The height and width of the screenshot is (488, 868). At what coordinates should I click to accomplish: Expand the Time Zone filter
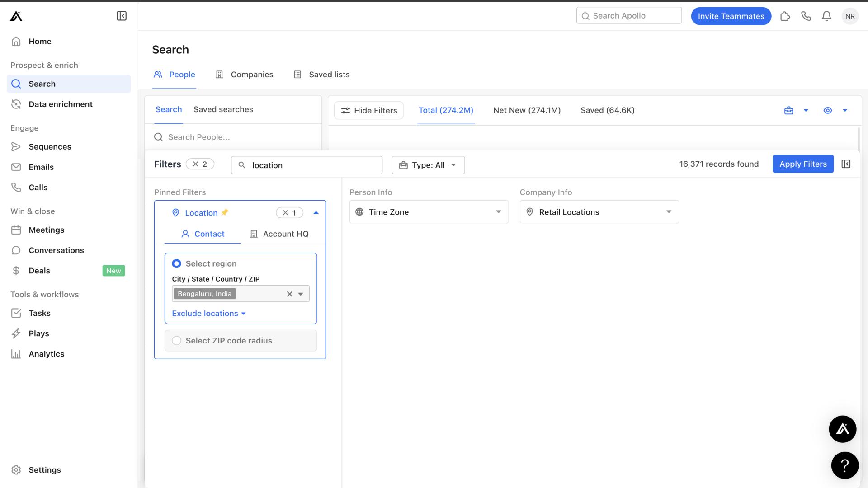[429, 212]
